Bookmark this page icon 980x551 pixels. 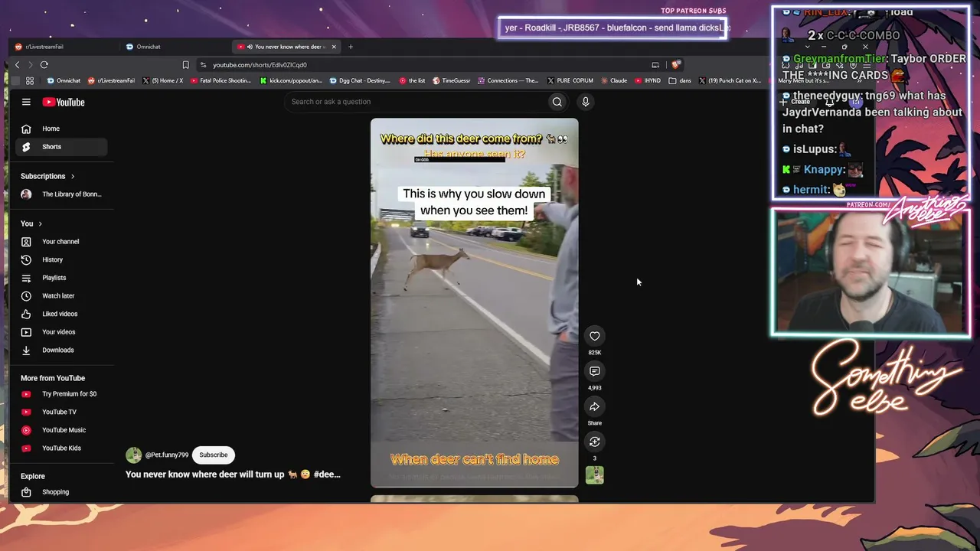click(185, 65)
